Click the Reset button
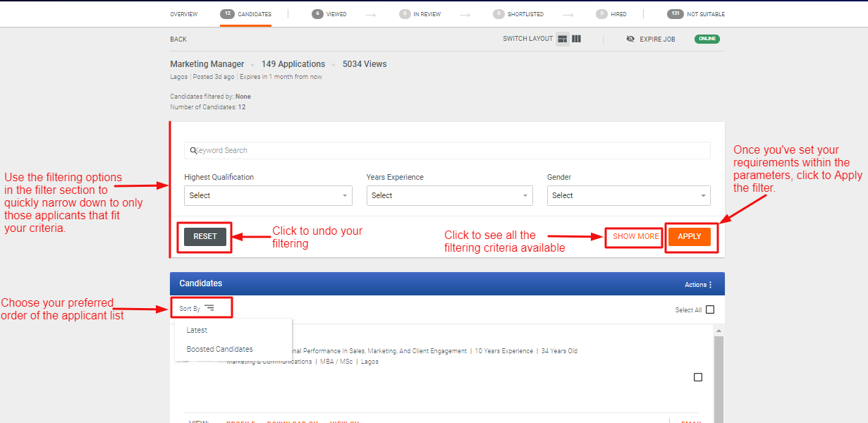 [205, 236]
